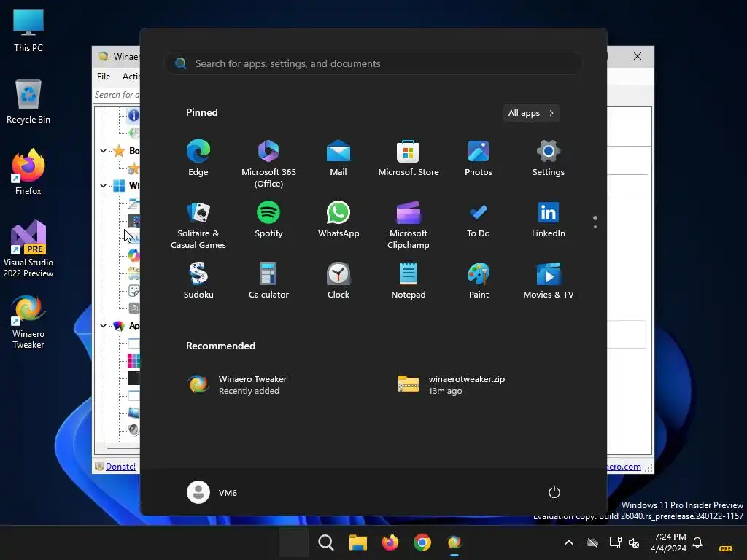The width and height of the screenshot is (747, 560).
Task: Launch Movies & TV app
Action: 549,281
